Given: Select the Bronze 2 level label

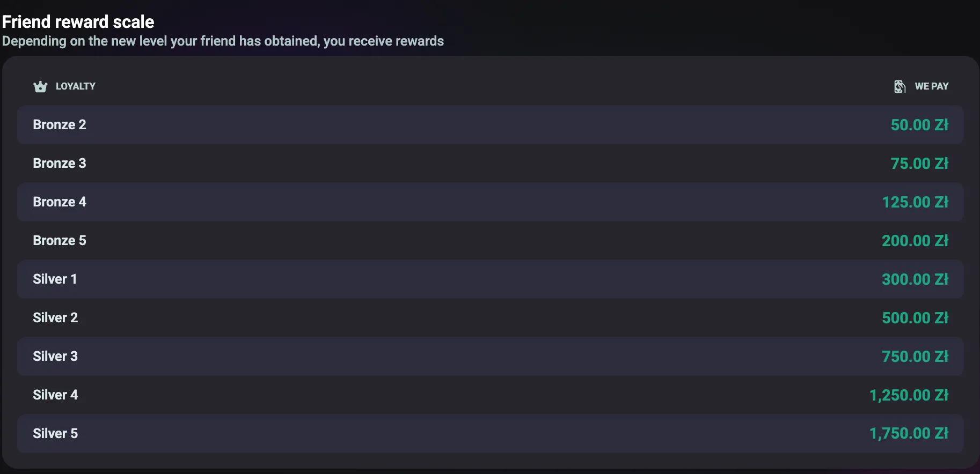Looking at the screenshot, I should 60,125.
